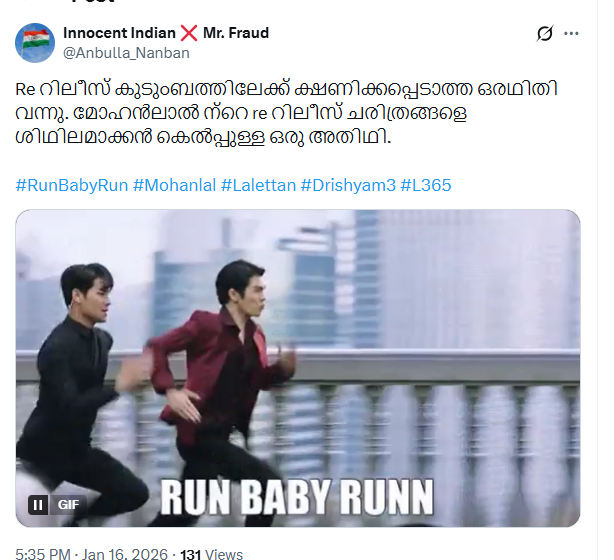Open the Indian flag profile avatar
Screen dimensions: 614x560
click(35, 43)
